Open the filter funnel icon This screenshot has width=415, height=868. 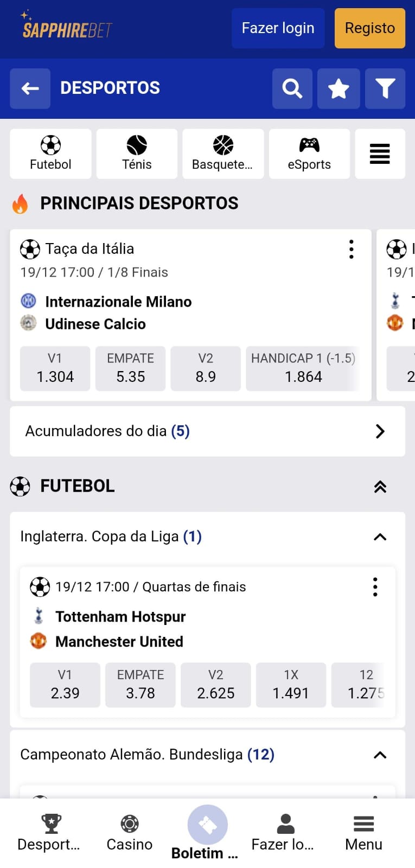(x=385, y=88)
